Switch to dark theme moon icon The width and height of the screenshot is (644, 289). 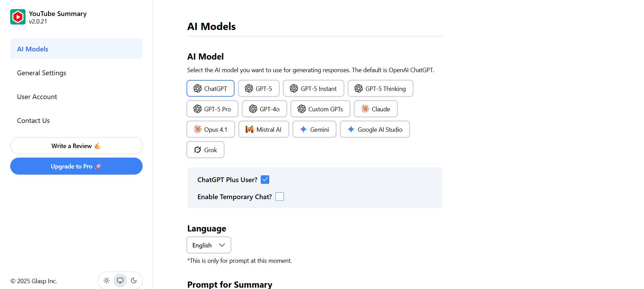134,280
